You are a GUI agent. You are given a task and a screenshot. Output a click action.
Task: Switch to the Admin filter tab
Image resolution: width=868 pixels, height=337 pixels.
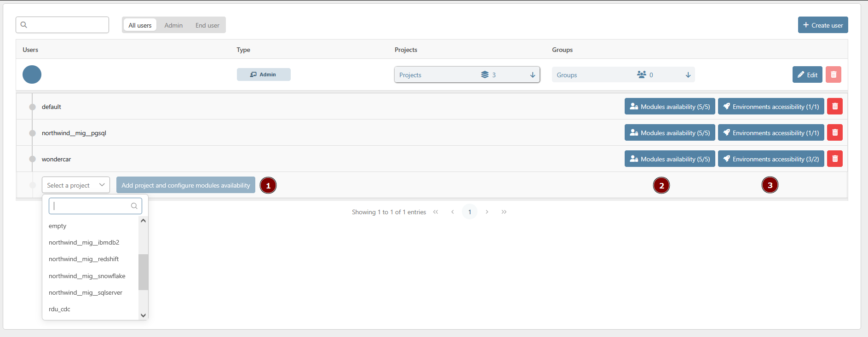click(x=173, y=25)
